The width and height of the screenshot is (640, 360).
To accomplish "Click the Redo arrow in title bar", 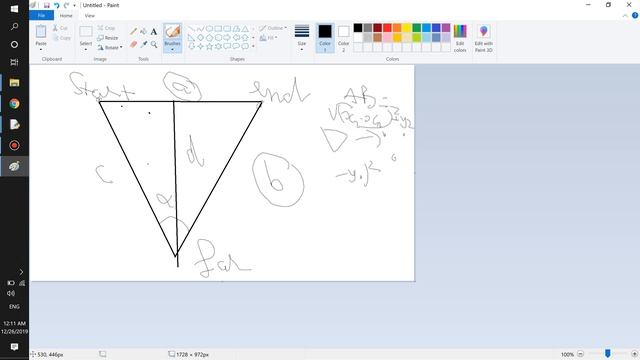I will (x=67, y=5).
